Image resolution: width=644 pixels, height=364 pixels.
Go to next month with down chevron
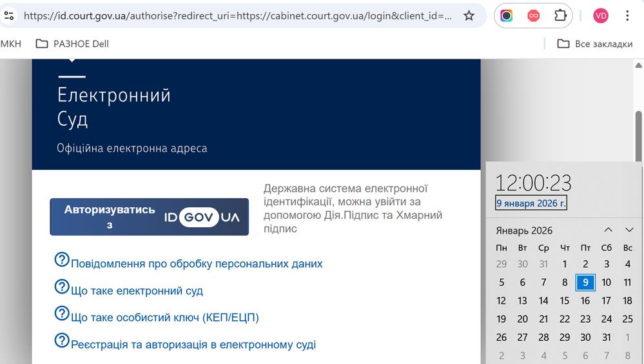(x=629, y=230)
